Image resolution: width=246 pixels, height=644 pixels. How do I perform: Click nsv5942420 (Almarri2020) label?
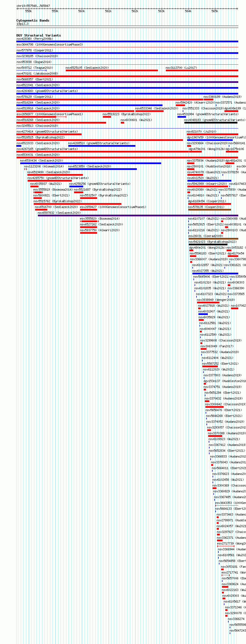point(195,103)
